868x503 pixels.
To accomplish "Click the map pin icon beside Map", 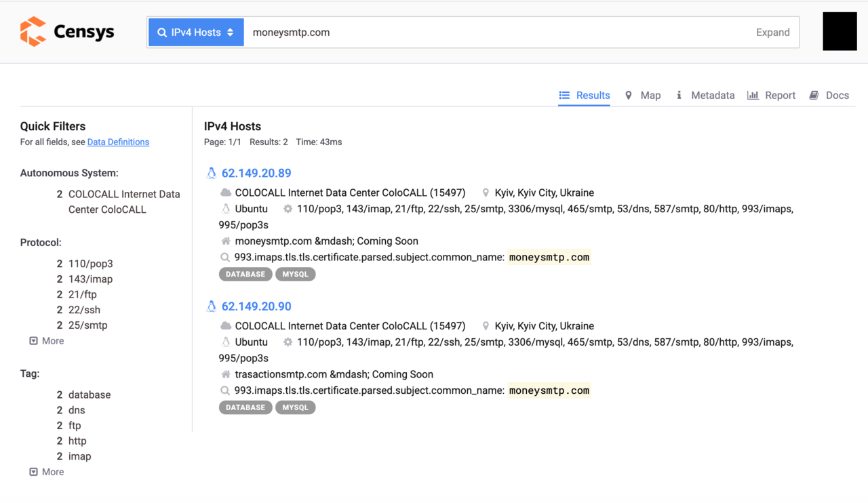I will pyautogui.click(x=628, y=96).
